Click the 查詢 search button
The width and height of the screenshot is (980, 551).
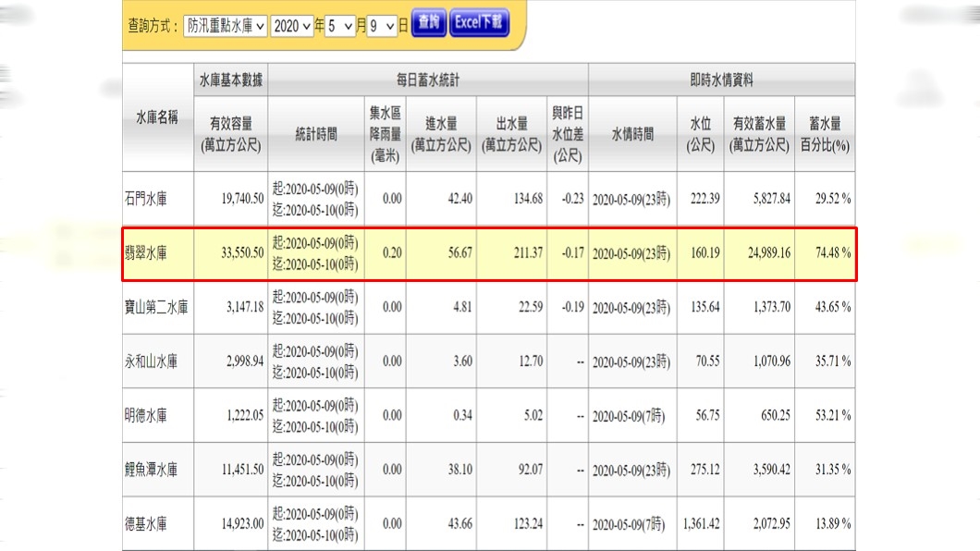pos(429,23)
